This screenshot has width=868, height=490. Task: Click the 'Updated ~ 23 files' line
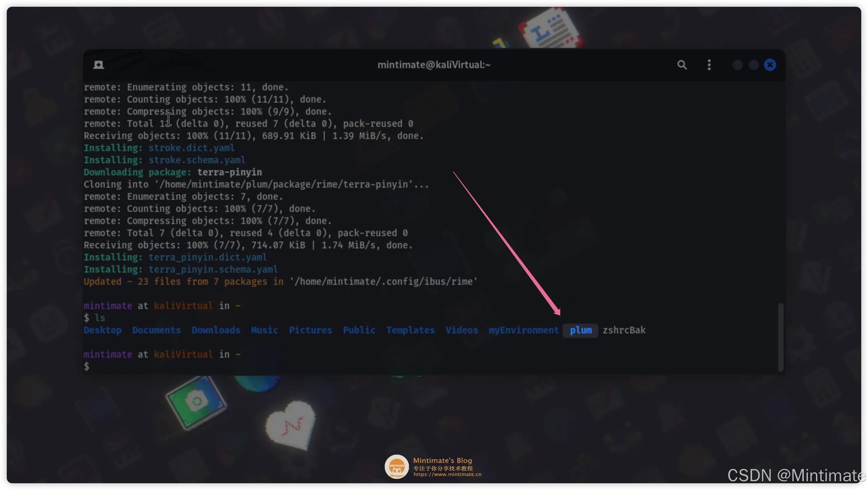(x=280, y=281)
